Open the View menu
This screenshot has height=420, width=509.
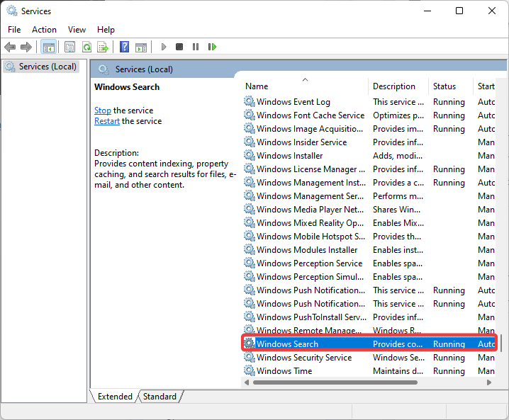(x=77, y=30)
